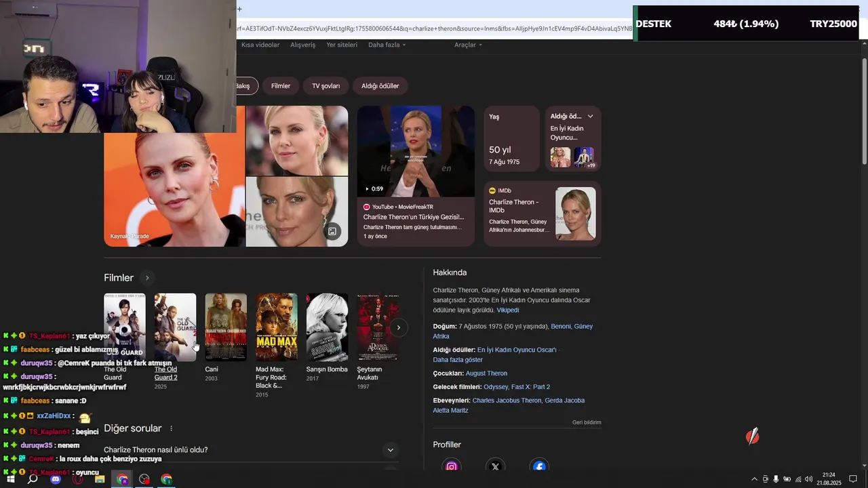Open the Araçlar tools dropdown
The image size is (868, 488).
tap(469, 45)
